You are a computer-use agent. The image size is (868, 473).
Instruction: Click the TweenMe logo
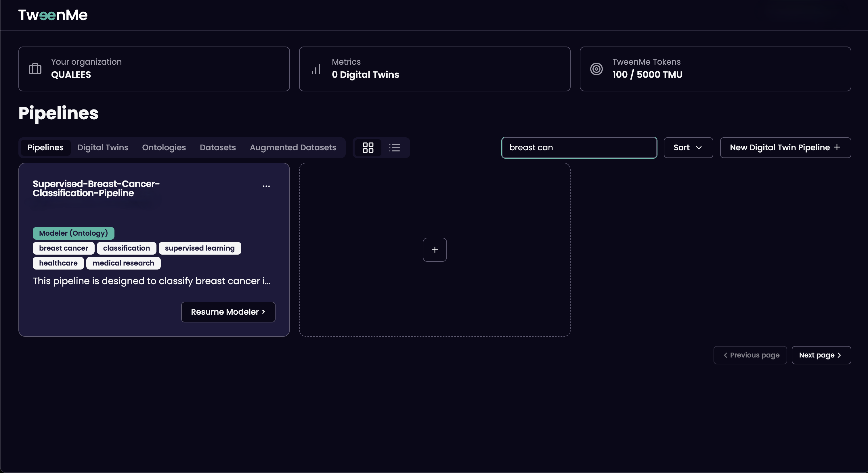click(x=53, y=15)
